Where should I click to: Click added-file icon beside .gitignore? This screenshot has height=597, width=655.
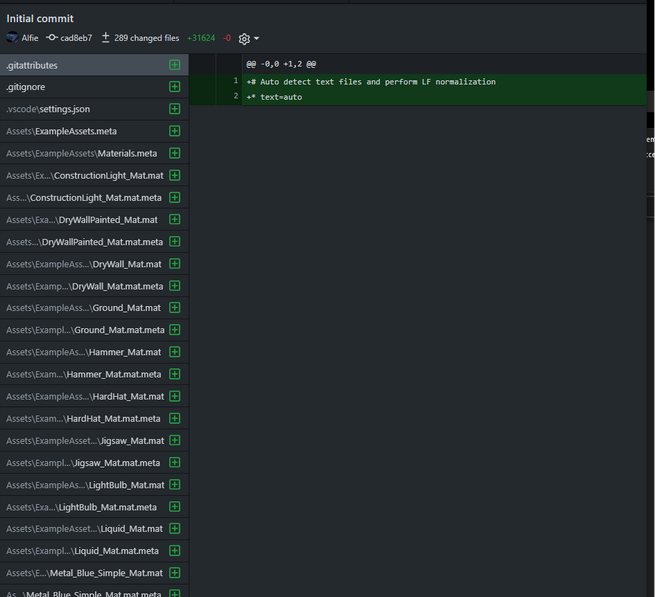[x=175, y=87]
